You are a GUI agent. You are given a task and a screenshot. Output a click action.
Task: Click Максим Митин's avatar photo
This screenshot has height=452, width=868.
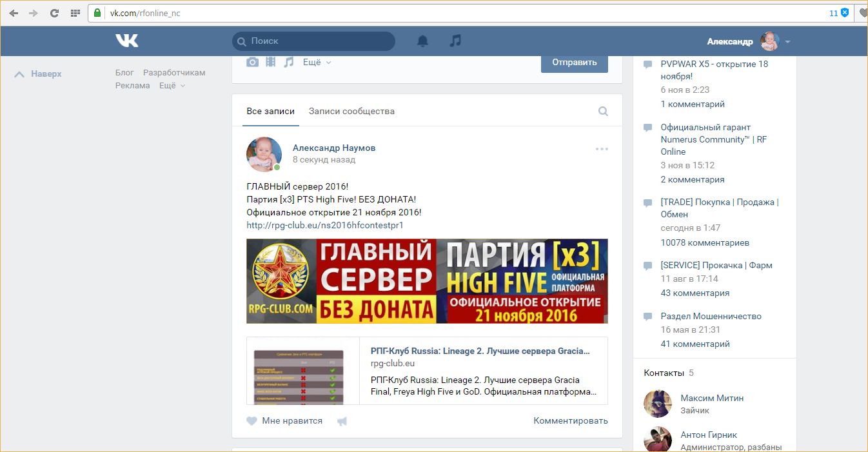coord(658,404)
